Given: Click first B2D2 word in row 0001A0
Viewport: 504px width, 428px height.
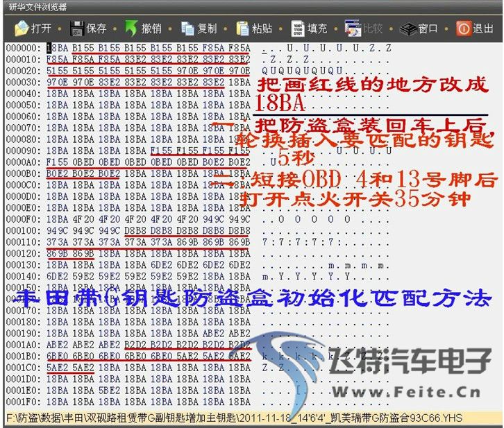Looking at the screenshot, I should tap(135, 345).
